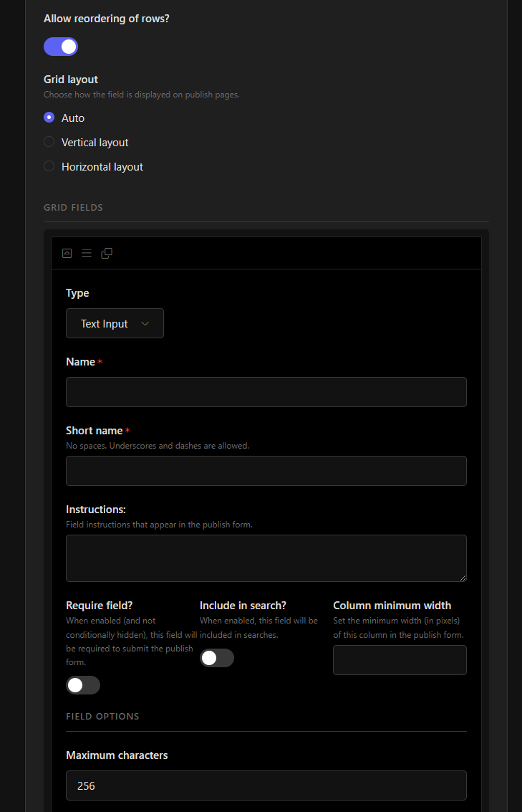Click the Allow reordering of rows label
The width and height of the screenshot is (522, 812).
(x=107, y=19)
